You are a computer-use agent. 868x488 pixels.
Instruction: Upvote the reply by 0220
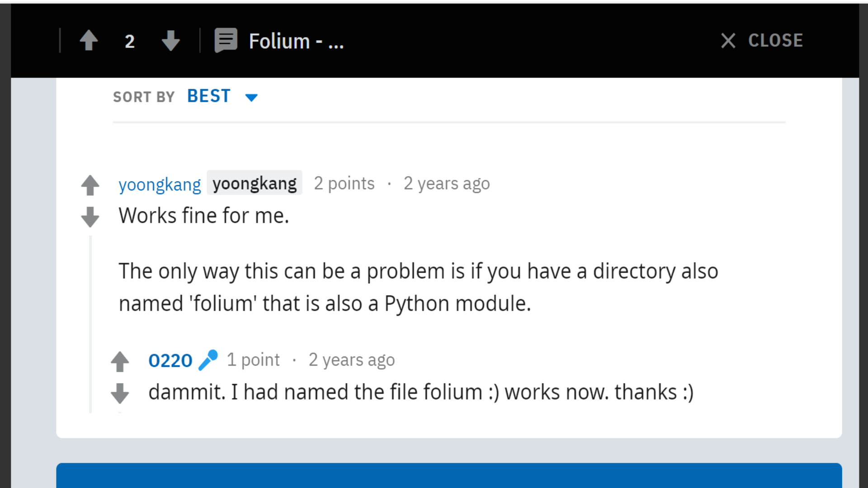point(120,361)
